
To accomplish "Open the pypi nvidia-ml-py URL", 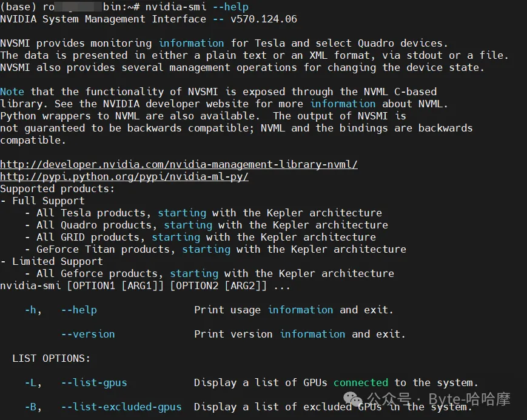I will [x=124, y=176].
